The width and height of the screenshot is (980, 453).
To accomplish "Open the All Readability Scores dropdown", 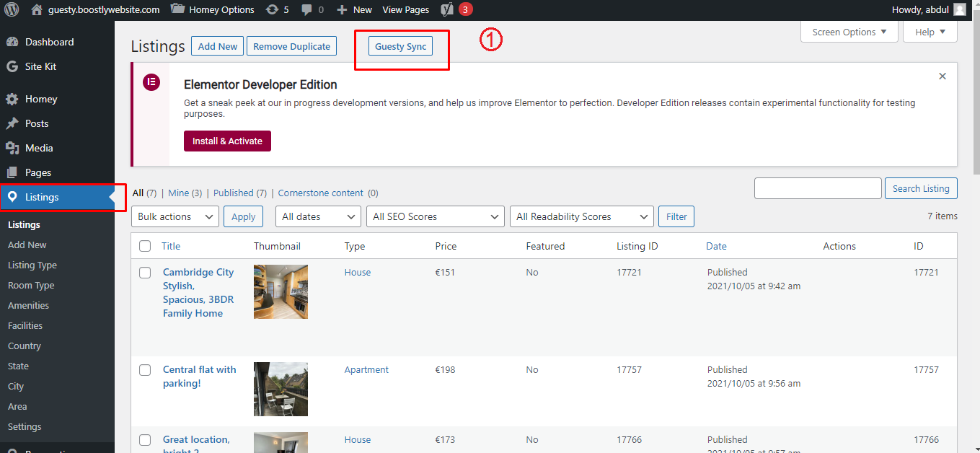I will click(581, 216).
